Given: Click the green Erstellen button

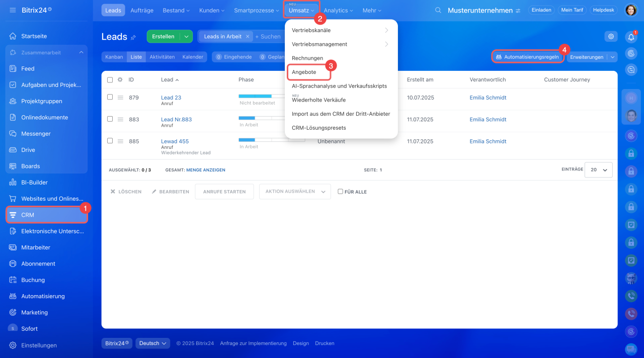Looking at the screenshot, I should click(x=164, y=36).
